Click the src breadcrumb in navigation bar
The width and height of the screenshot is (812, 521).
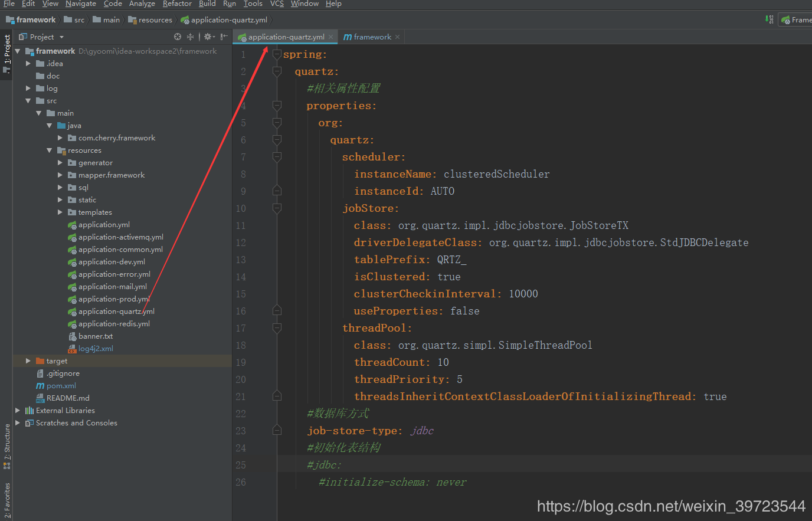point(74,19)
